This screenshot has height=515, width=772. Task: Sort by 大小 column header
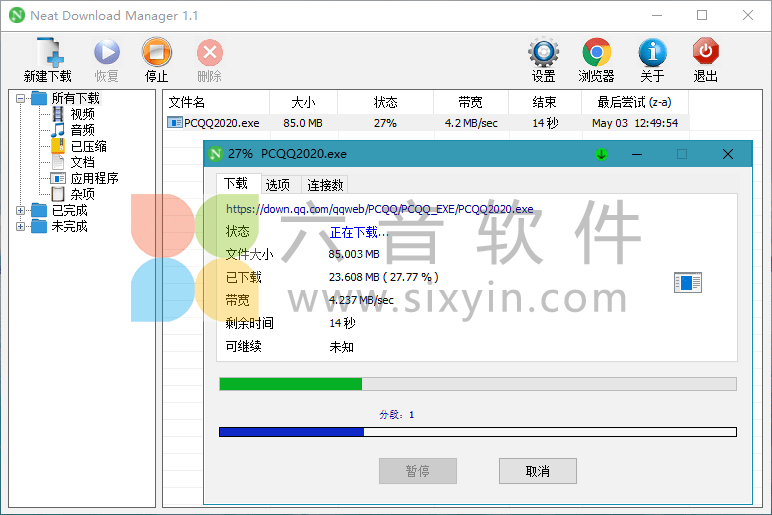303,102
